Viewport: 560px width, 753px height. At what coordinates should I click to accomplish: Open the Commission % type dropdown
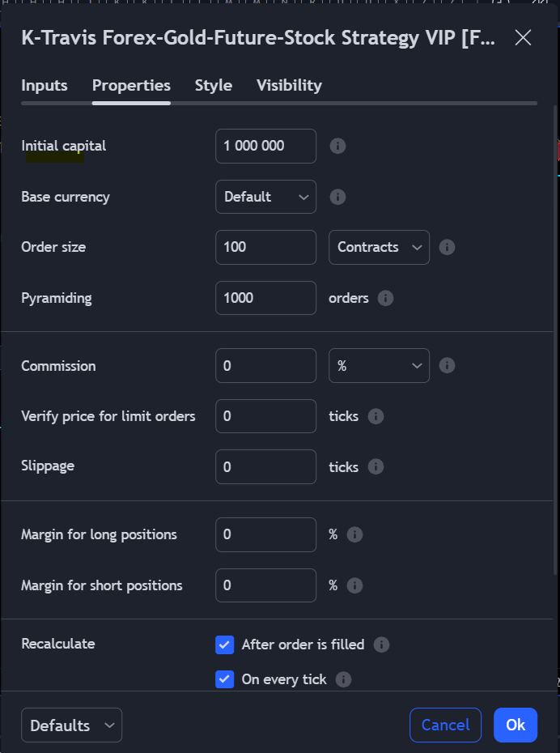pyautogui.click(x=379, y=366)
